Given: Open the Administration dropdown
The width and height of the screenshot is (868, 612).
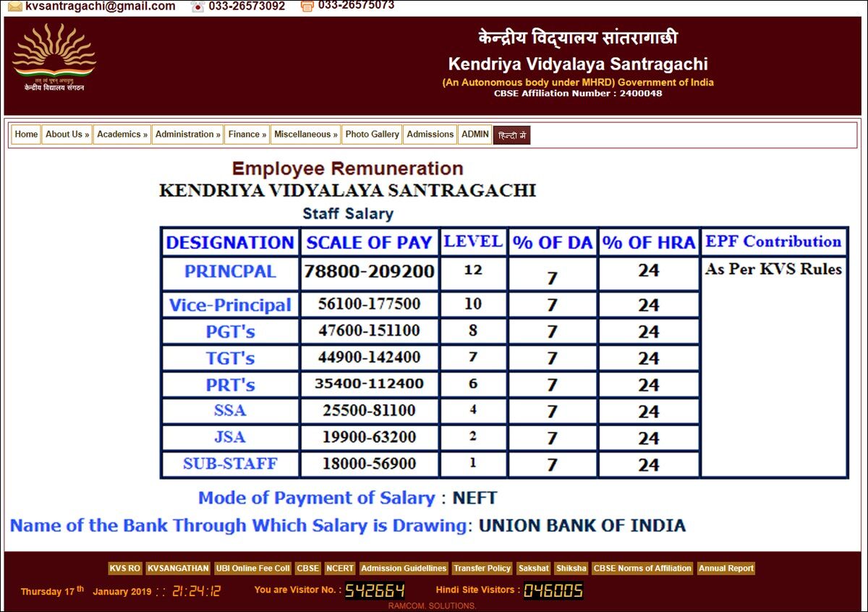Looking at the screenshot, I should tap(187, 135).
